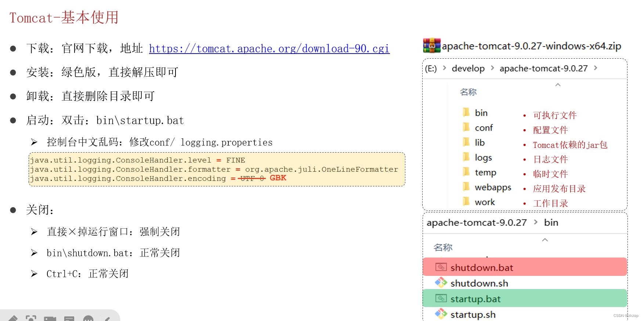Click the 配置文件 annotation text
The height and width of the screenshot is (321, 644).
click(x=550, y=130)
